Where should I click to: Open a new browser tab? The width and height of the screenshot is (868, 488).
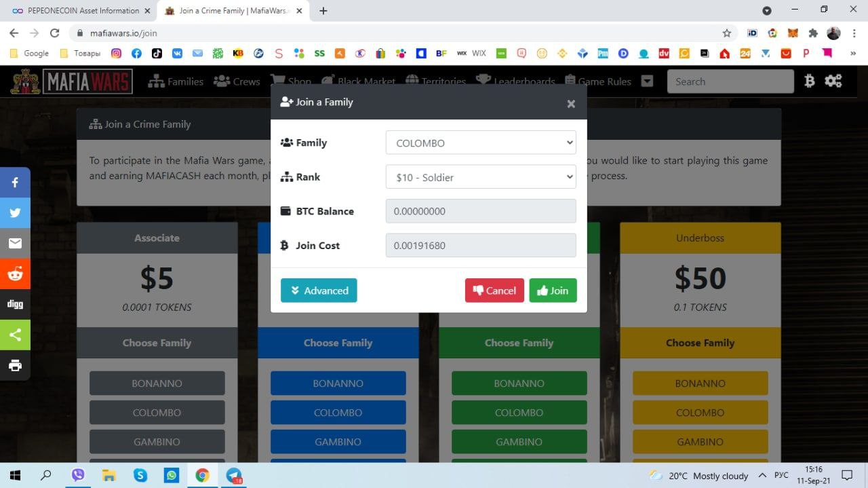[323, 11]
